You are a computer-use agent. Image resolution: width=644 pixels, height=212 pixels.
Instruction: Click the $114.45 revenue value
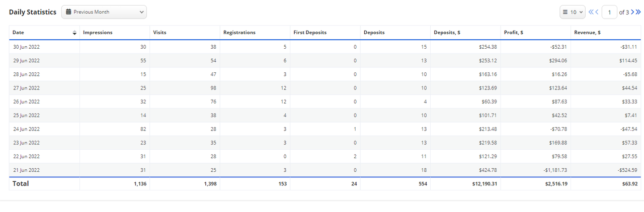628,60
